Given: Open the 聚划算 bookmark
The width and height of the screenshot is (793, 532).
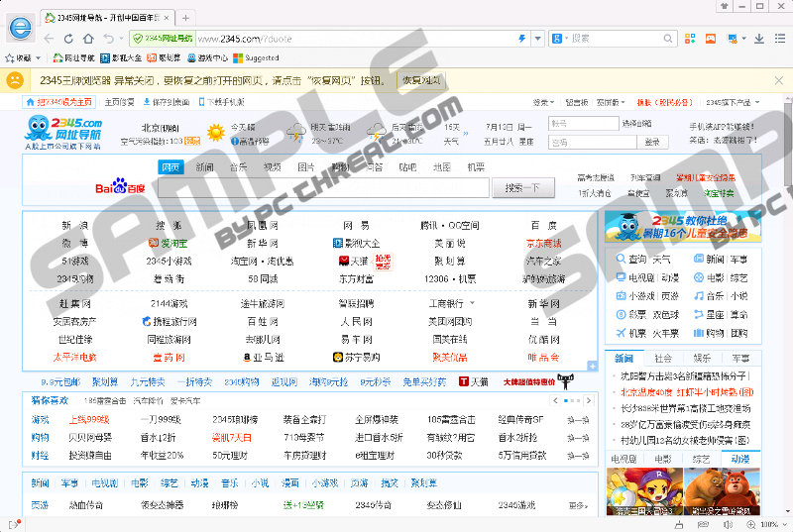Looking at the screenshot, I should pyautogui.click(x=164, y=58).
